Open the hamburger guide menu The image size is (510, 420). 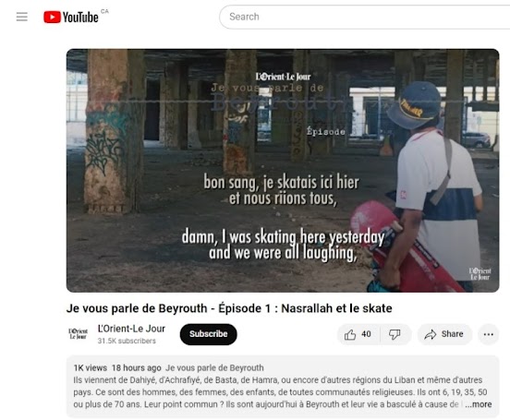tap(22, 17)
